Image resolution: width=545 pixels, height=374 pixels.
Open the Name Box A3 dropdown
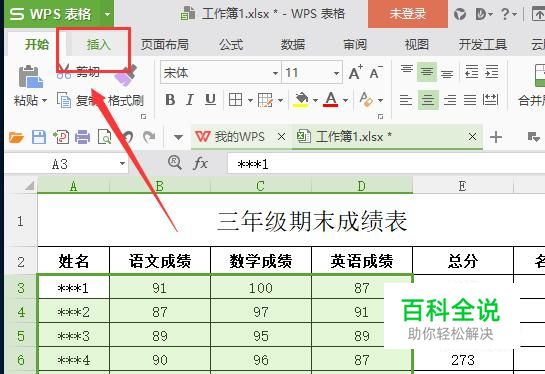pyautogui.click(x=122, y=163)
